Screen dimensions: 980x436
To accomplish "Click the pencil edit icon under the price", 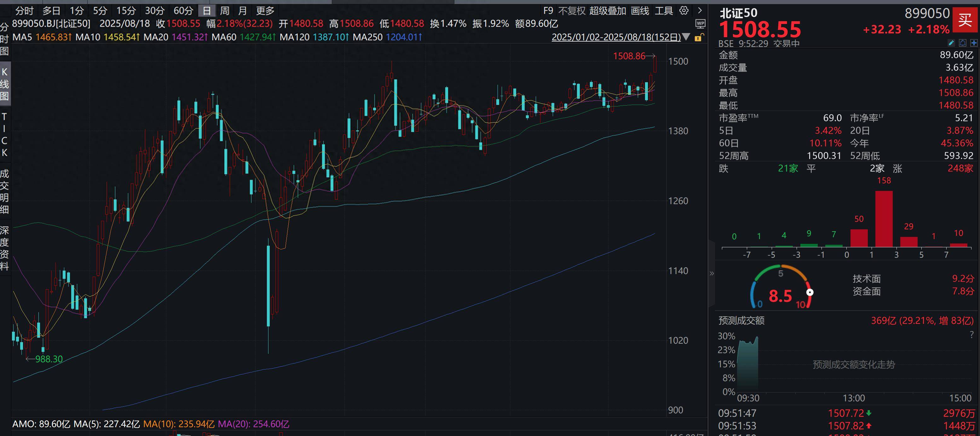I will tap(951, 43).
